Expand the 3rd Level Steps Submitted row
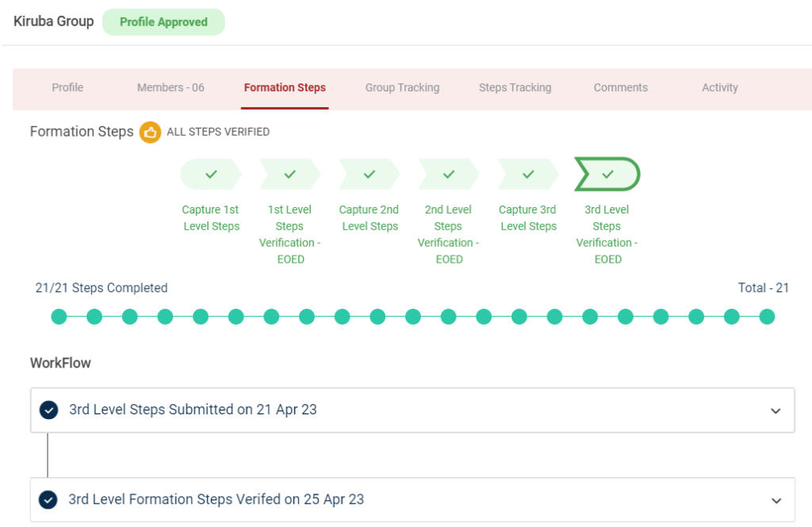 click(x=775, y=410)
